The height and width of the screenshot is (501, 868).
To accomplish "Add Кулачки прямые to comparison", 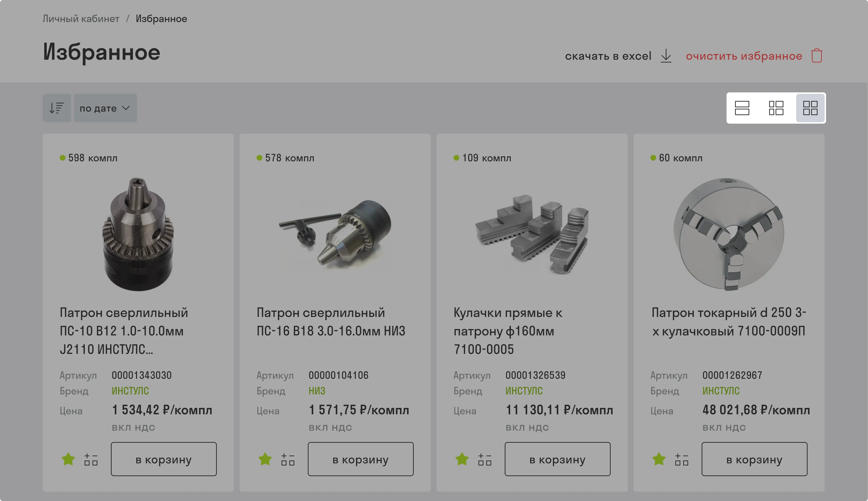I will tap(485, 459).
